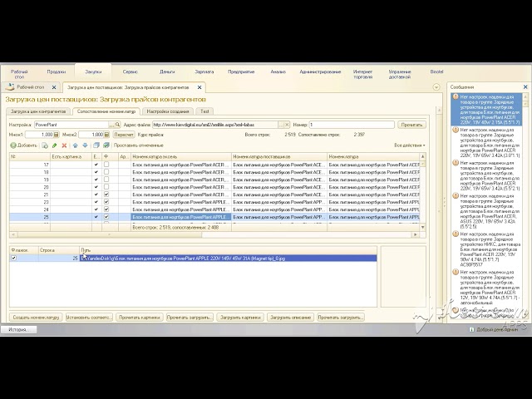This screenshot has width=532, height=399.
Task: Switch to the Text tab
Action: [204, 111]
